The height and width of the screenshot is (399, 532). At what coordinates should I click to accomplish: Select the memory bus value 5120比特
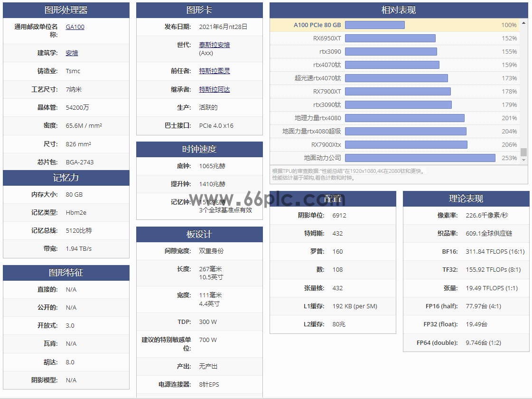79,230
